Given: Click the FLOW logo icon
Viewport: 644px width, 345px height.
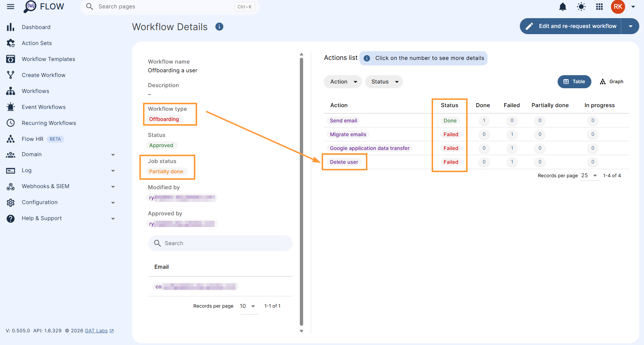Looking at the screenshot, I should [30, 7].
